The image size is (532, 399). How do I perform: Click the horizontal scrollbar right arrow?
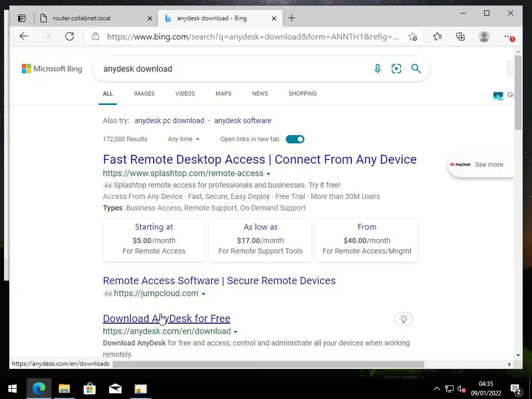(x=509, y=364)
